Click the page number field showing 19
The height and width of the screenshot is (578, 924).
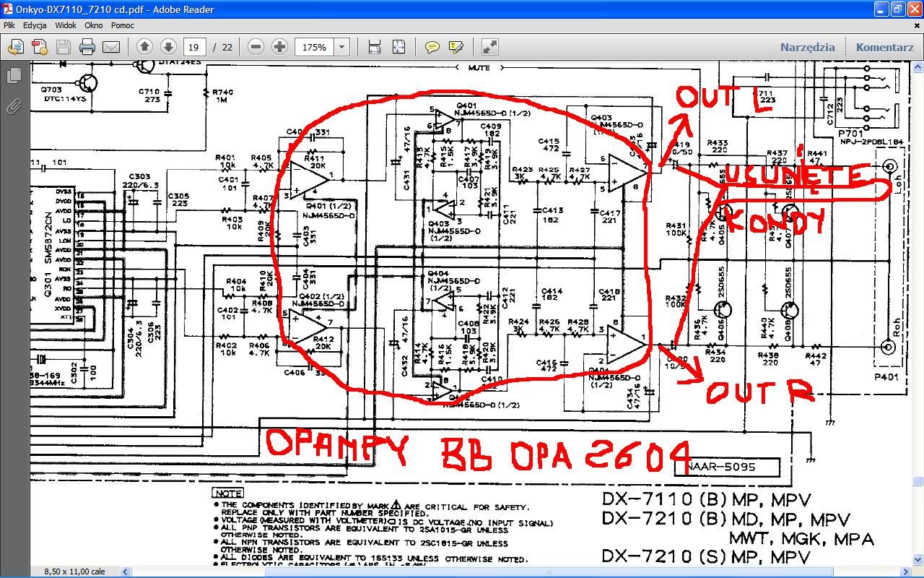click(x=195, y=47)
